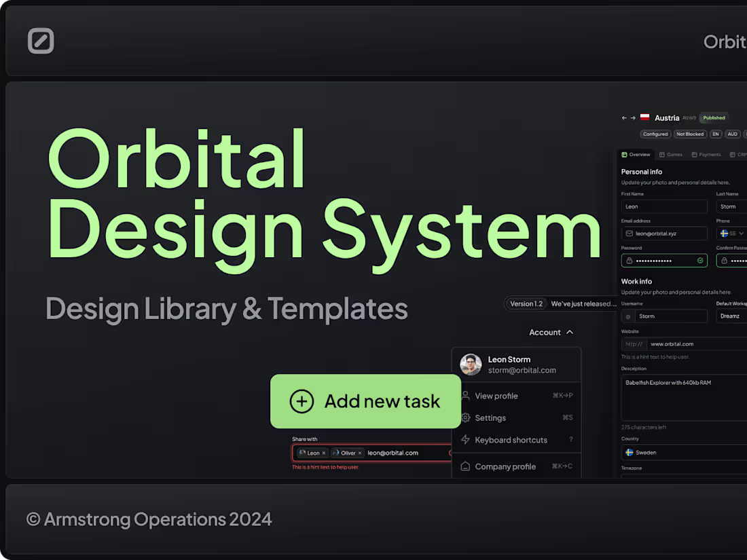The height and width of the screenshot is (560, 747).
Task: Collapse the Account dropdown chevron
Action: (569, 332)
